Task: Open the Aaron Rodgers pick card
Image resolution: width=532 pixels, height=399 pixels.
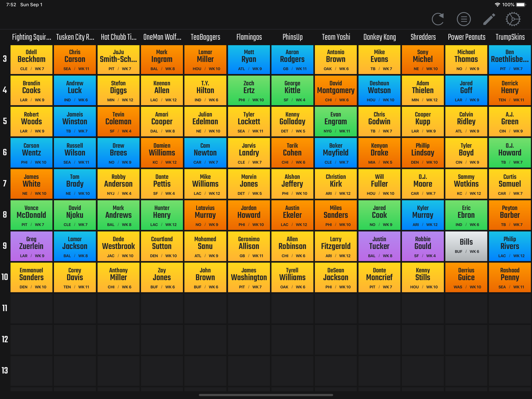Action: coord(292,59)
